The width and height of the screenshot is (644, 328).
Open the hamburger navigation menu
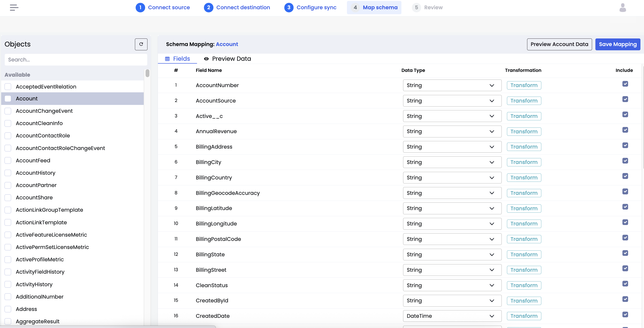point(14,8)
